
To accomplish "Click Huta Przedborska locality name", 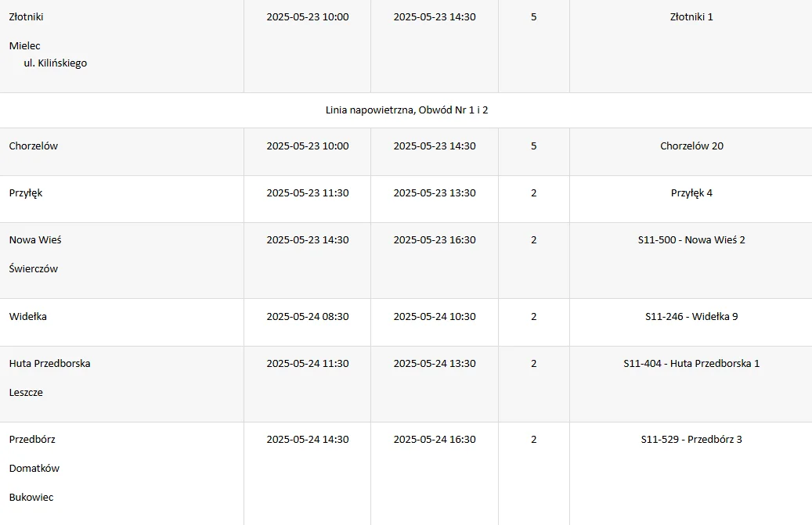I will 49,364.
